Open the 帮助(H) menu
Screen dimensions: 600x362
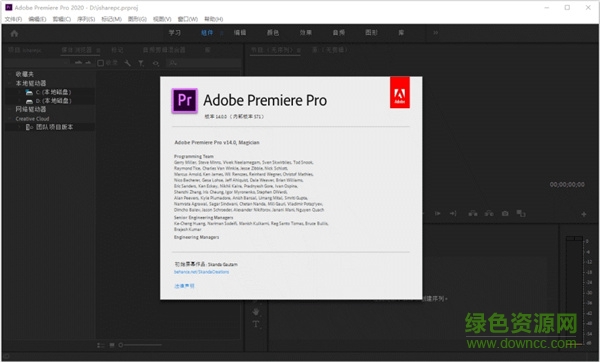point(214,19)
